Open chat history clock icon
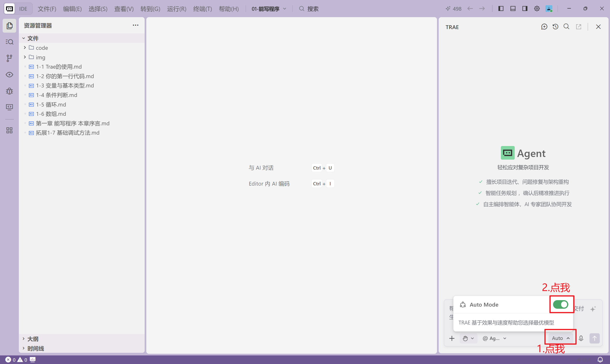This screenshot has width=610, height=364. coord(555,27)
